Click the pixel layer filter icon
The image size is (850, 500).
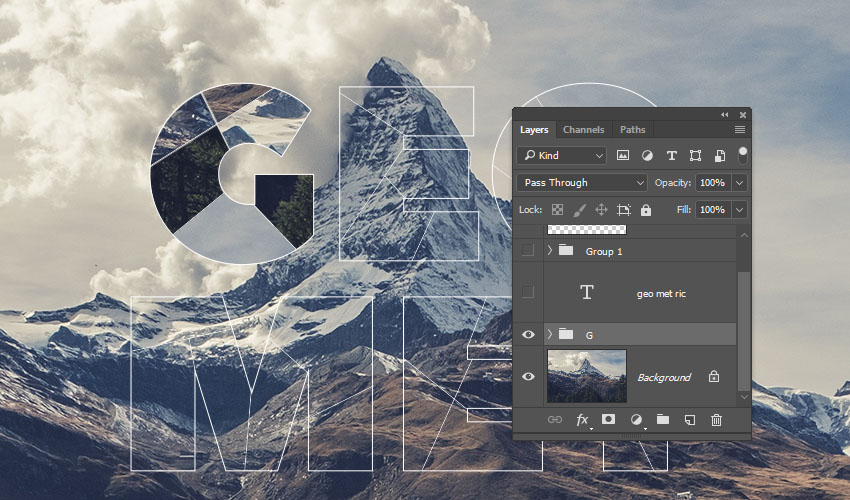[x=623, y=156]
